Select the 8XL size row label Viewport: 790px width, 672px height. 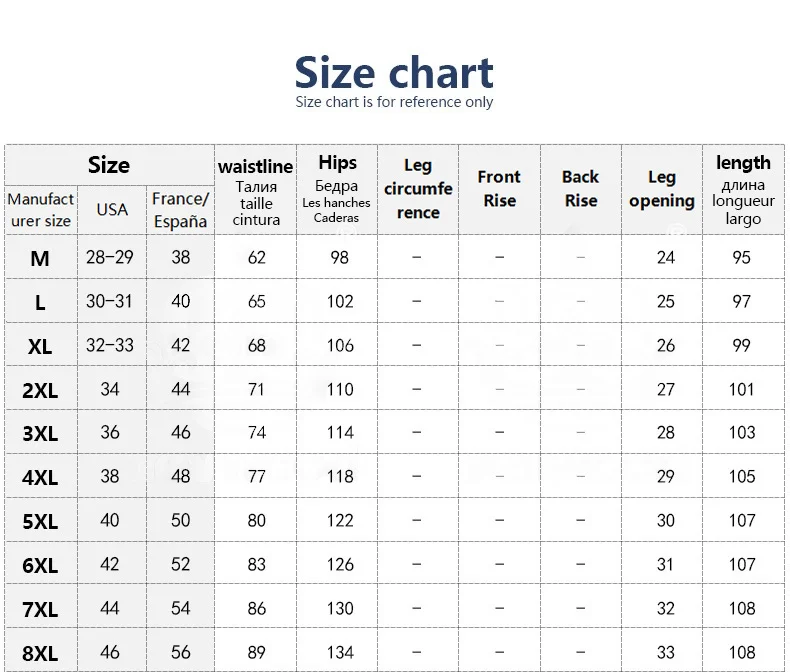coord(40,653)
